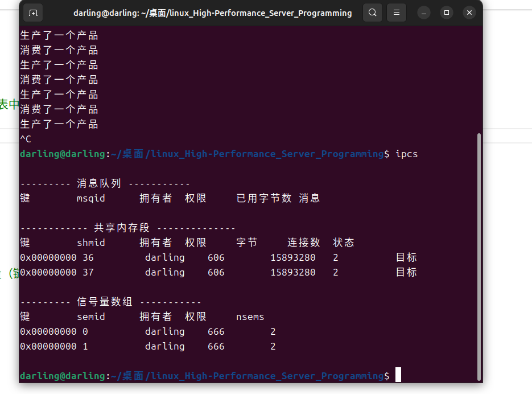
Task: Click the bottom prompt cursor block
Action: coord(398,375)
